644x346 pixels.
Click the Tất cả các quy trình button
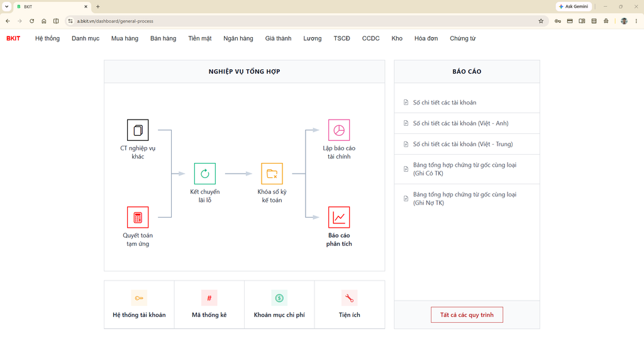(x=467, y=315)
